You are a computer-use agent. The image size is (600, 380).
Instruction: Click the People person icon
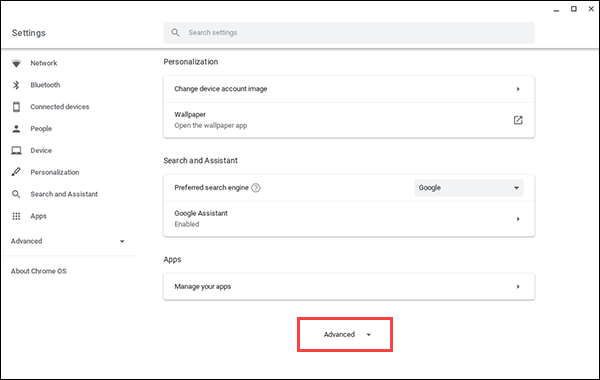[16, 129]
